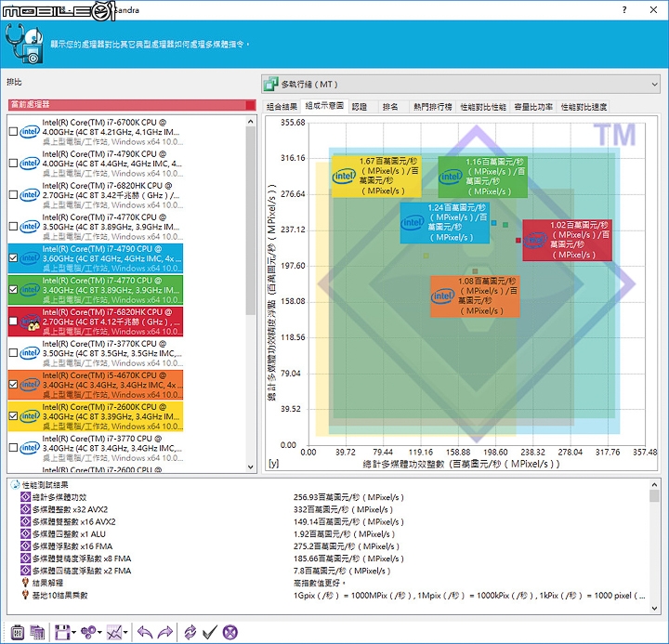Image resolution: width=669 pixels, height=644 pixels.
Task: Select the 256.93 總計多媒體功效 value
Action: tap(348, 497)
